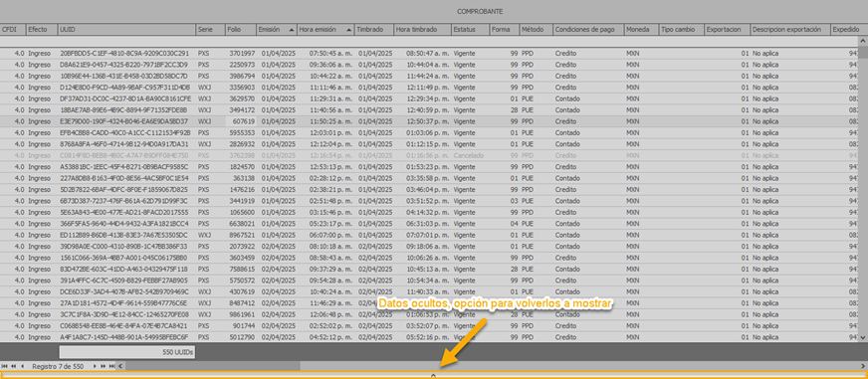
Task: Go to previous record in navigator
Action: click(22, 366)
